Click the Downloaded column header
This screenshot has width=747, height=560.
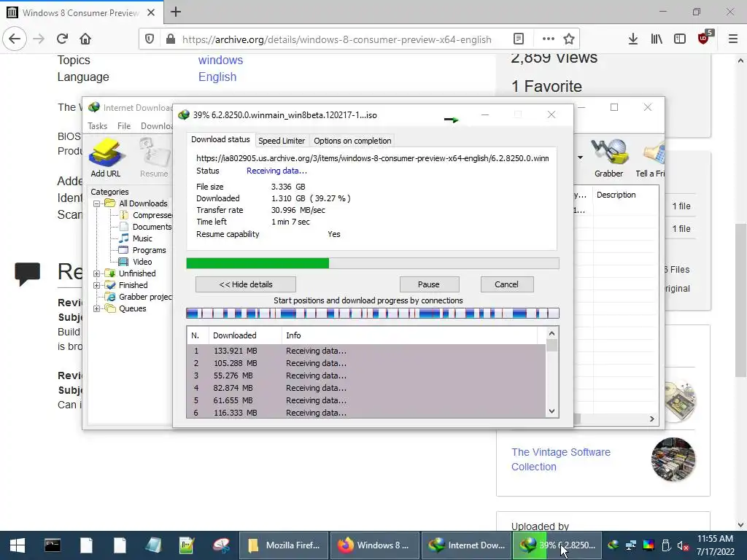(x=245, y=335)
